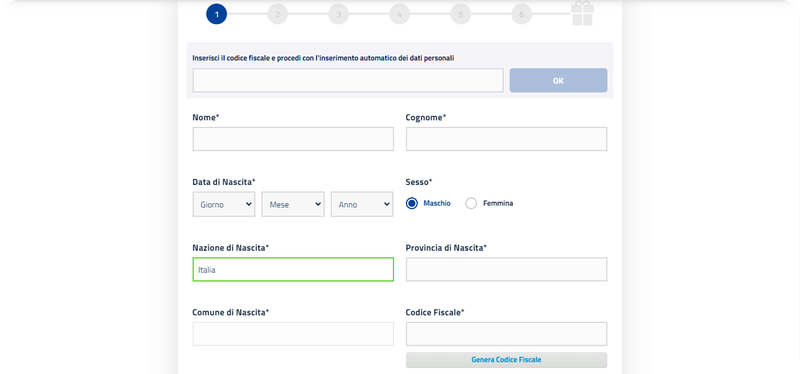This screenshot has height=374, width=800.
Task: Jump to step 5 circle
Action: 460,14
